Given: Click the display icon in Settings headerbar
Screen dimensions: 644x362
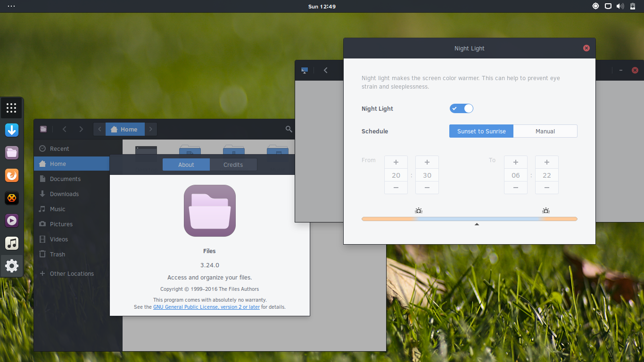Looking at the screenshot, I should (305, 70).
